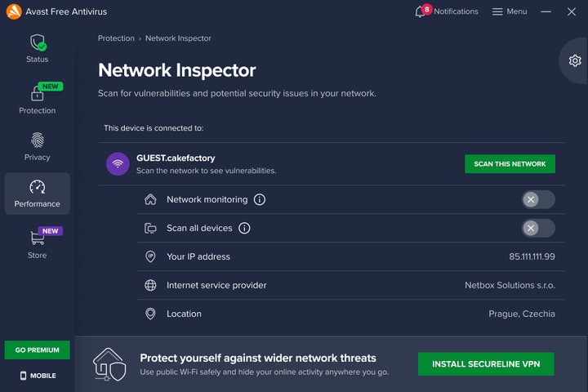This screenshot has width=588, height=392.
Task: Open the Protection lock icon
Action: tap(38, 94)
